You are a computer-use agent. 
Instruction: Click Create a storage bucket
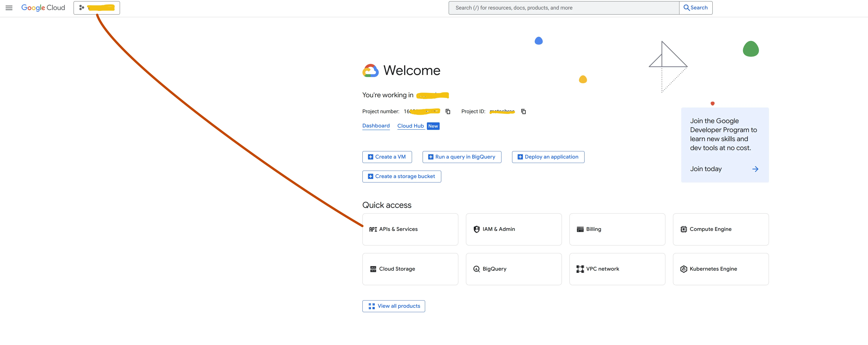(x=402, y=176)
